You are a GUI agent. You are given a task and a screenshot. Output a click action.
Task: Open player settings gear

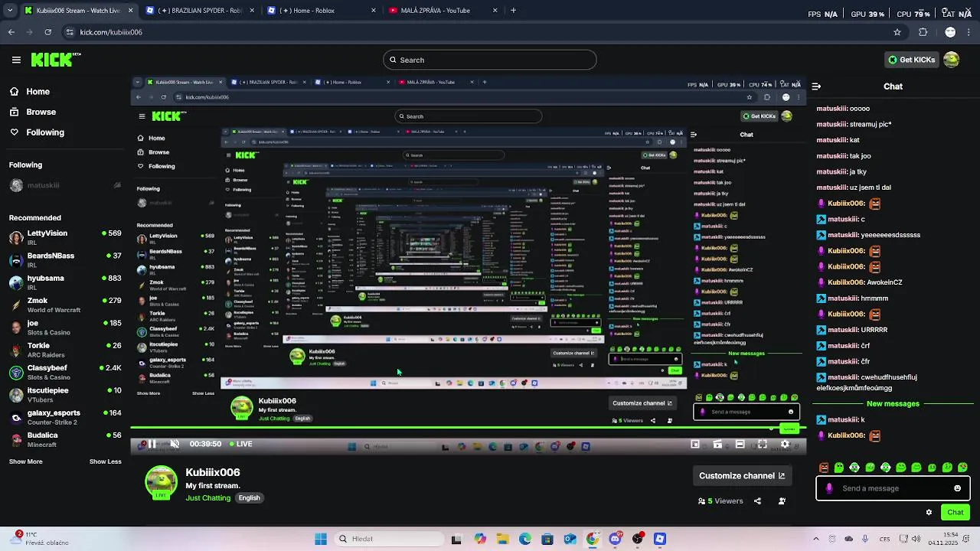pos(785,444)
